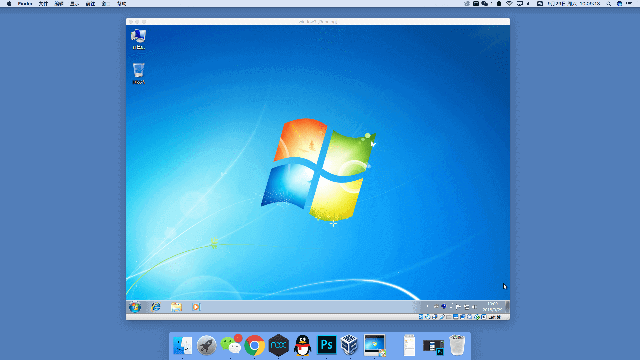
Task: Open Spotlight search magnifier in menu bar
Action: tap(609, 4)
